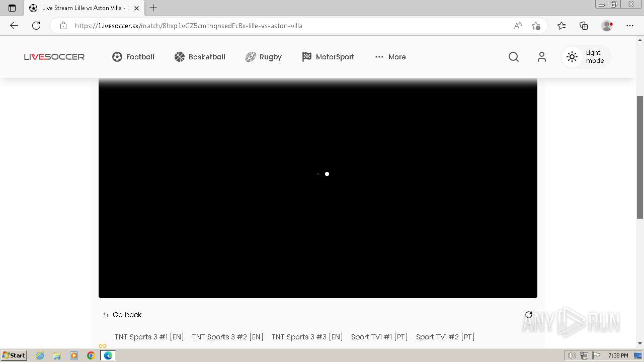Open tab actions menu icon
Image resolution: width=644 pixels, height=362 pixels.
(x=12, y=8)
